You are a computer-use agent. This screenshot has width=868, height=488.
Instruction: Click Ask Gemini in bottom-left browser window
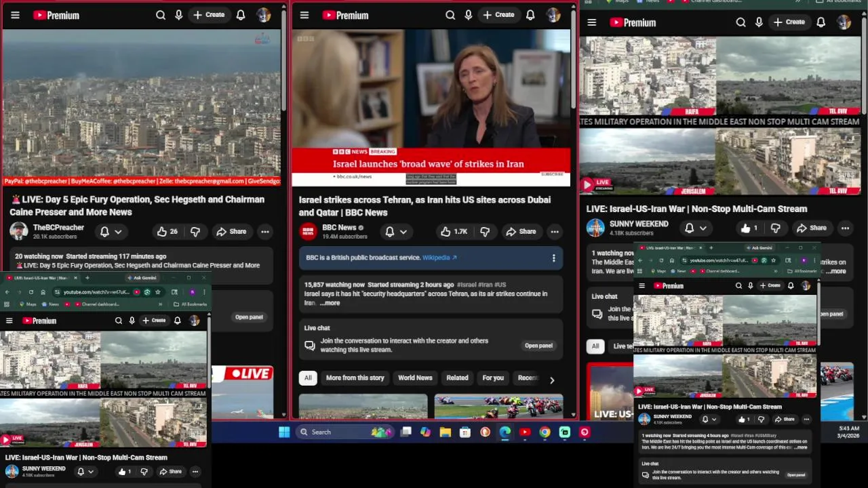(x=142, y=278)
